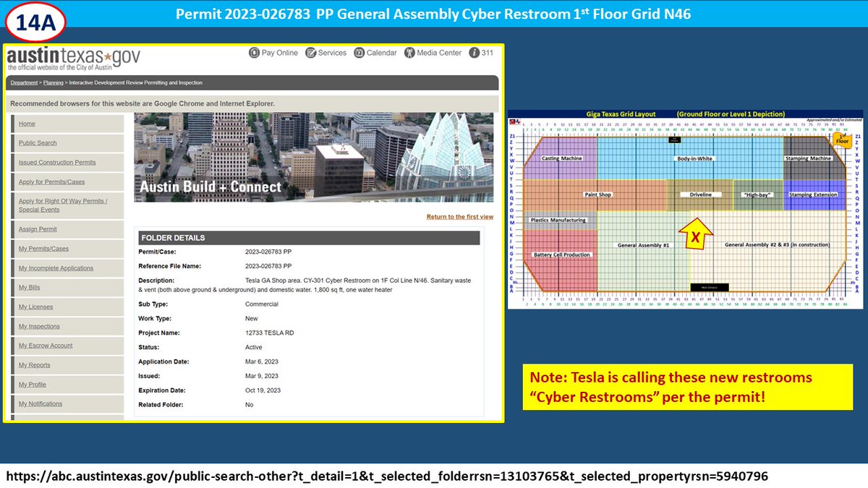
Task: Click the Pay Online card icon
Action: coord(254,53)
